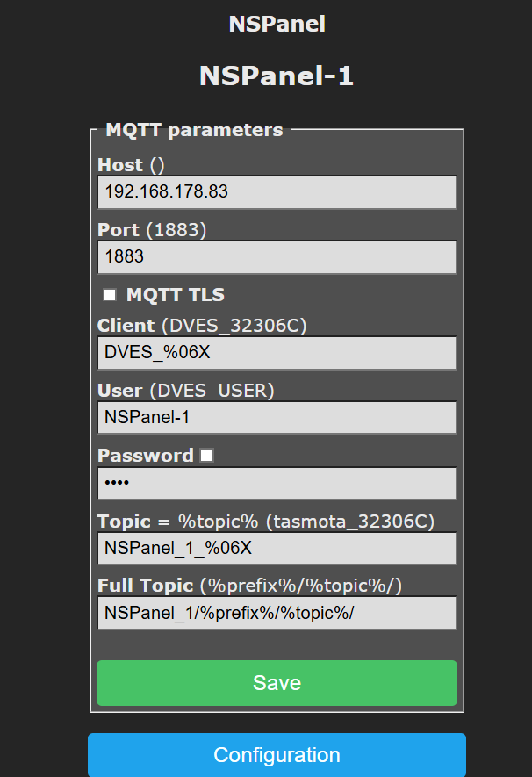Tick the show Password checkbox

[206, 455]
